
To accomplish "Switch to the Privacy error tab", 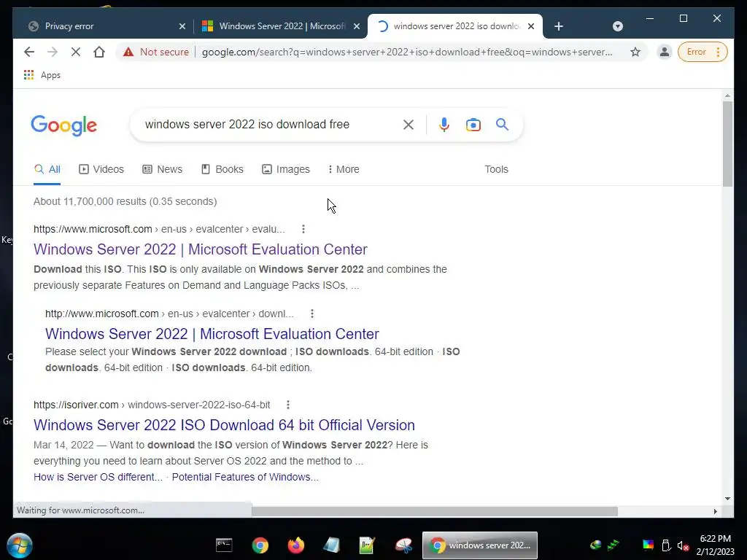I will (x=104, y=26).
